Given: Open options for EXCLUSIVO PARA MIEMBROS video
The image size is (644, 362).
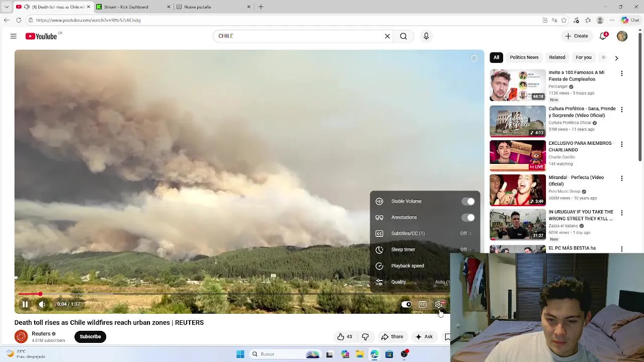Looking at the screenshot, I should (x=621, y=144).
